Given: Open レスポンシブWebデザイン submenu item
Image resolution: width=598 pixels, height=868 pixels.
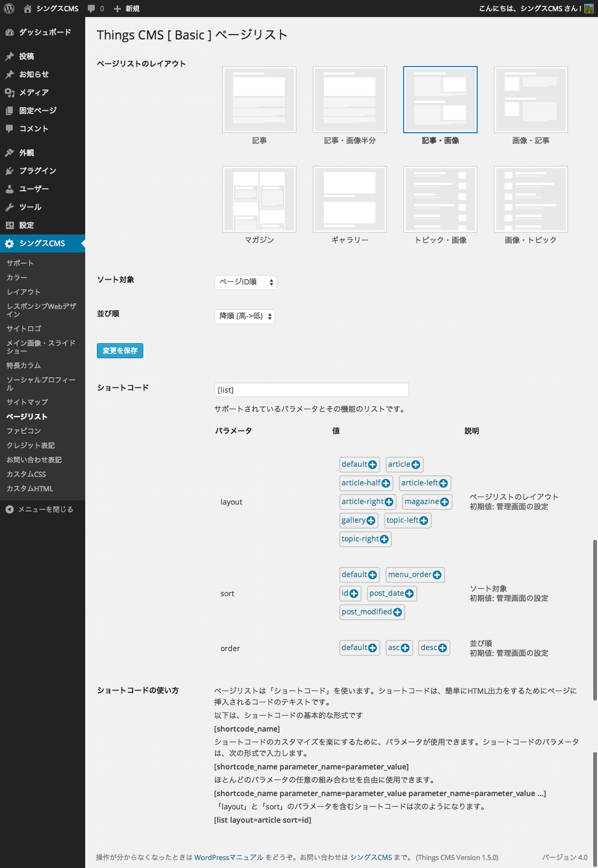Looking at the screenshot, I should point(43,310).
